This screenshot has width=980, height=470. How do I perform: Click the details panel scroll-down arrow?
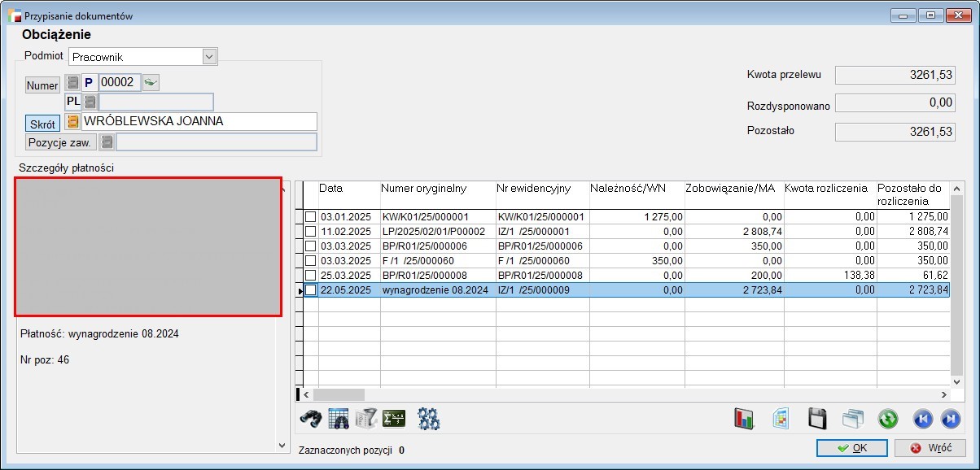[282, 446]
